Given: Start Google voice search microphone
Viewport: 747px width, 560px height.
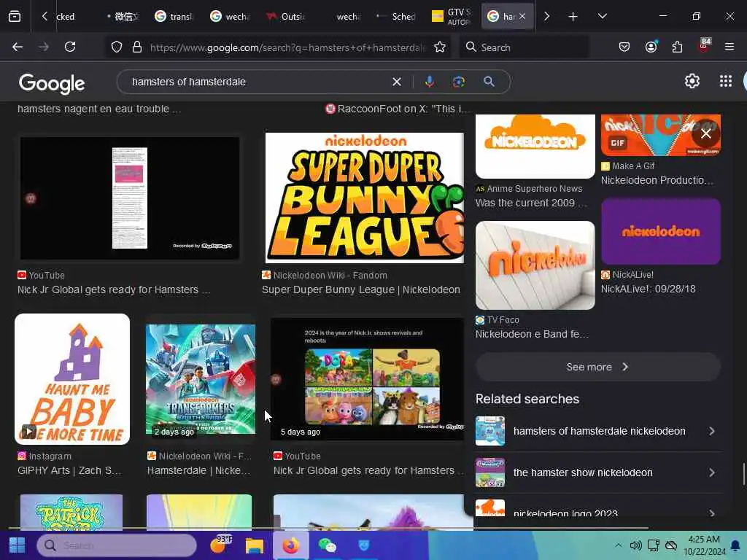Looking at the screenshot, I should tap(429, 82).
